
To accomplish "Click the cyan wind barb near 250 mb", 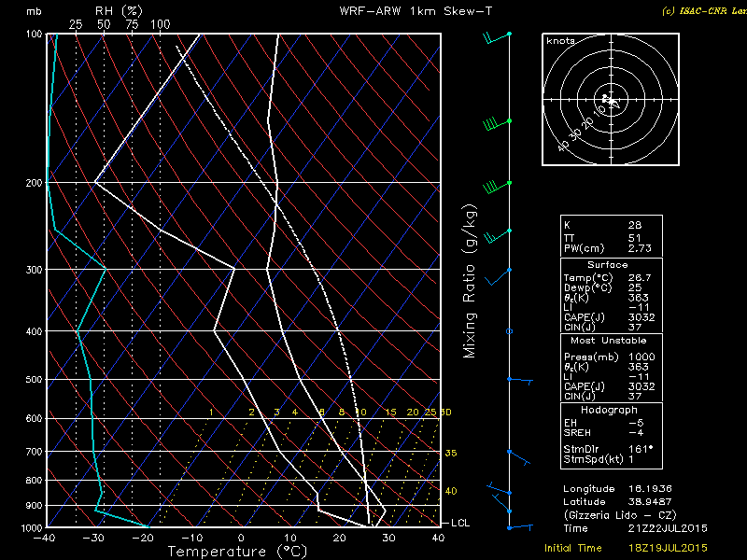I will tap(497, 236).
